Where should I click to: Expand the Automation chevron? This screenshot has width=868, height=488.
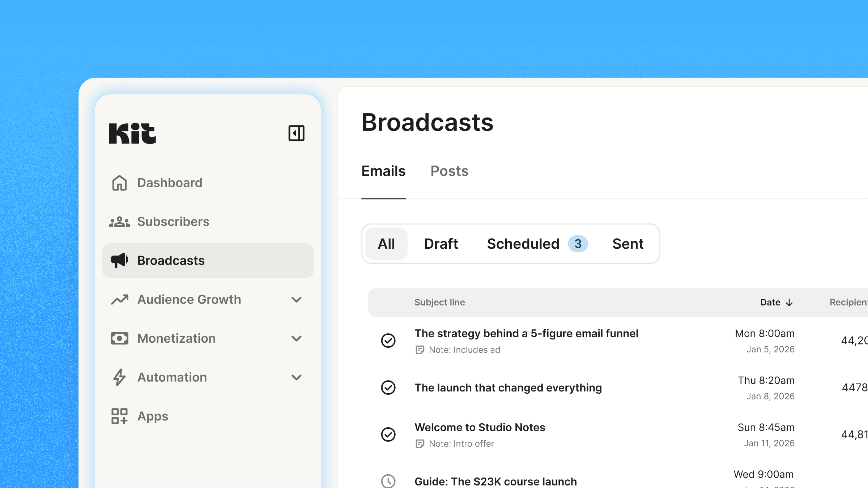click(x=297, y=378)
